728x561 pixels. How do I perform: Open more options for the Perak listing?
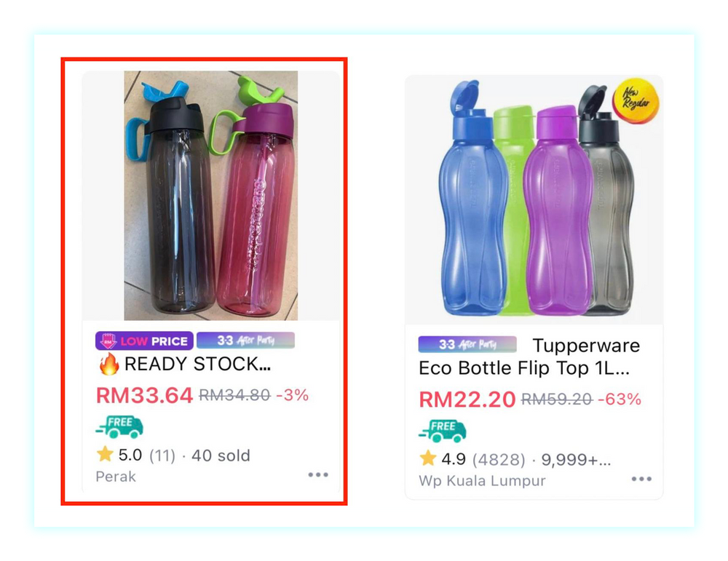tap(318, 474)
